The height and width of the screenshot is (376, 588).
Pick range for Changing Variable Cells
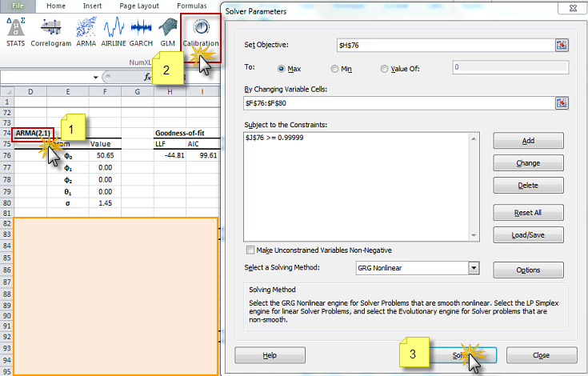(x=562, y=102)
